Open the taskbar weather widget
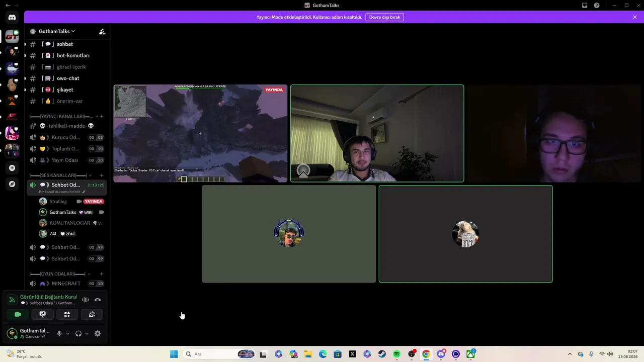Image resolution: width=644 pixels, height=362 pixels. 24,354
